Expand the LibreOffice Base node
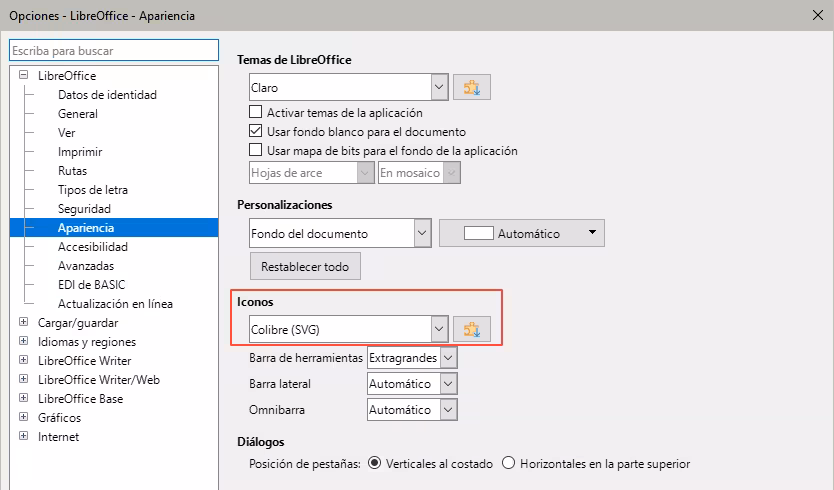 coord(23,397)
